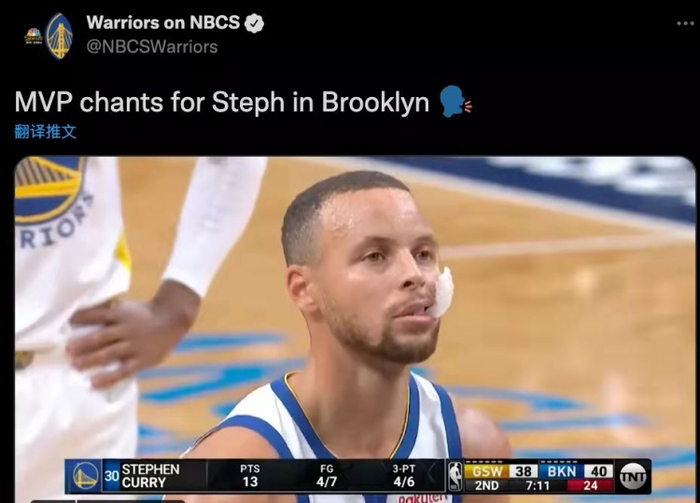The width and height of the screenshot is (700, 503).
Task: Click the red 24 shot clock
Action: (590, 485)
